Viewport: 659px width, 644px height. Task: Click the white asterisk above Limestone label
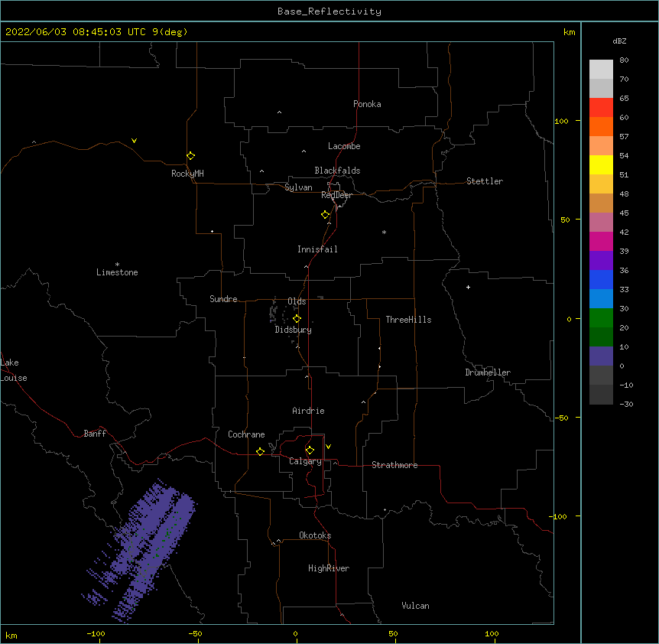pos(117,265)
